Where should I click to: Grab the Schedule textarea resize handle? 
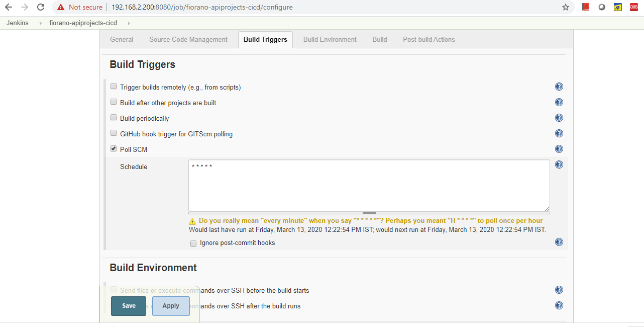369,213
